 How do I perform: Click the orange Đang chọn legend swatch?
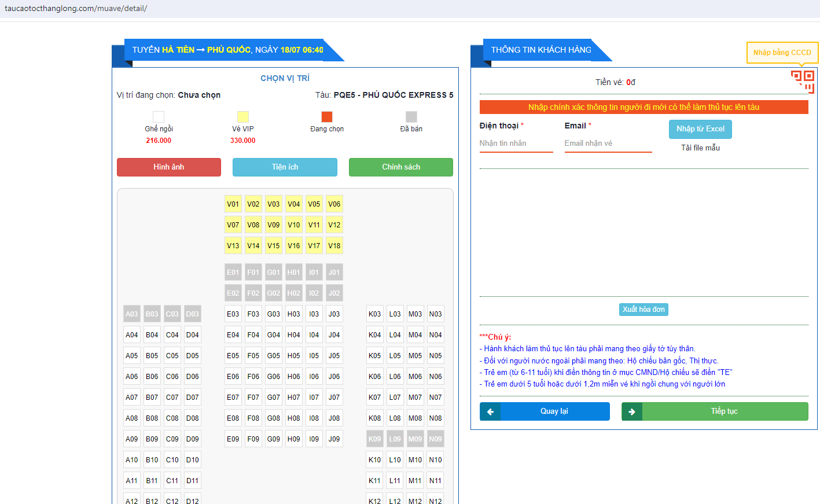[327, 117]
